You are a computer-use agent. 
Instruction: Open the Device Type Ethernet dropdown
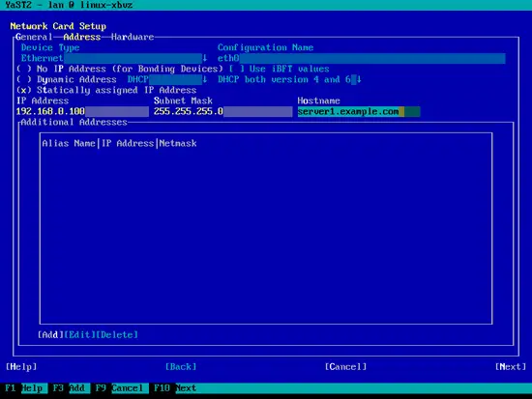tap(114, 58)
